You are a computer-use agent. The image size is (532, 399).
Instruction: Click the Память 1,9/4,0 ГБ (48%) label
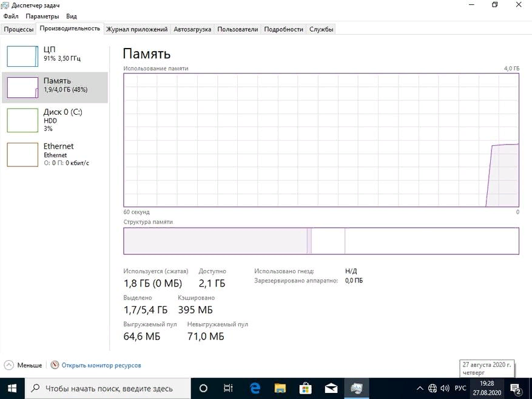tap(66, 85)
